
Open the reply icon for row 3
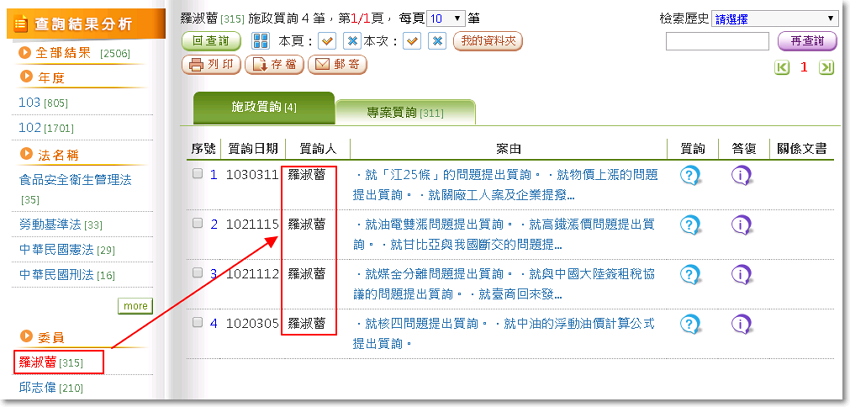coord(741,274)
